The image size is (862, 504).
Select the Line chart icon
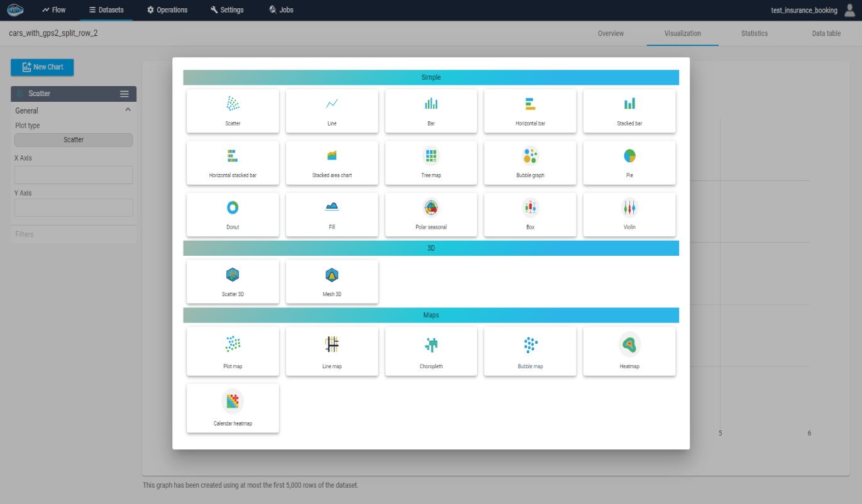[332, 104]
